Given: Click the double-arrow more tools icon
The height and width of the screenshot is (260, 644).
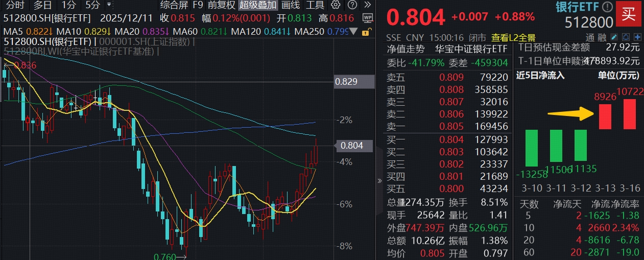Looking at the screenshot, I should pos(368,6).
